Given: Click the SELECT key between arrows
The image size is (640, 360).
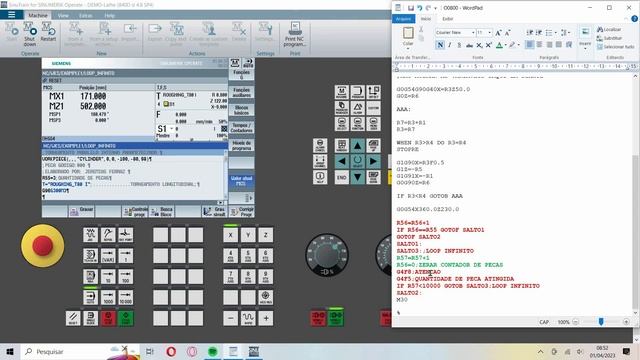Looking at the screenshot, I should [358, 161].
